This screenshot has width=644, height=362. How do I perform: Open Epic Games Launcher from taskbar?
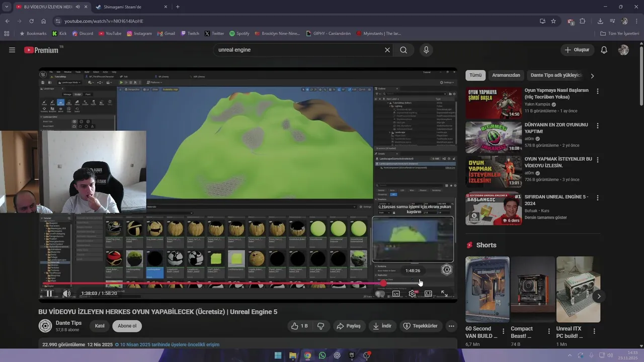click(352, 355)
